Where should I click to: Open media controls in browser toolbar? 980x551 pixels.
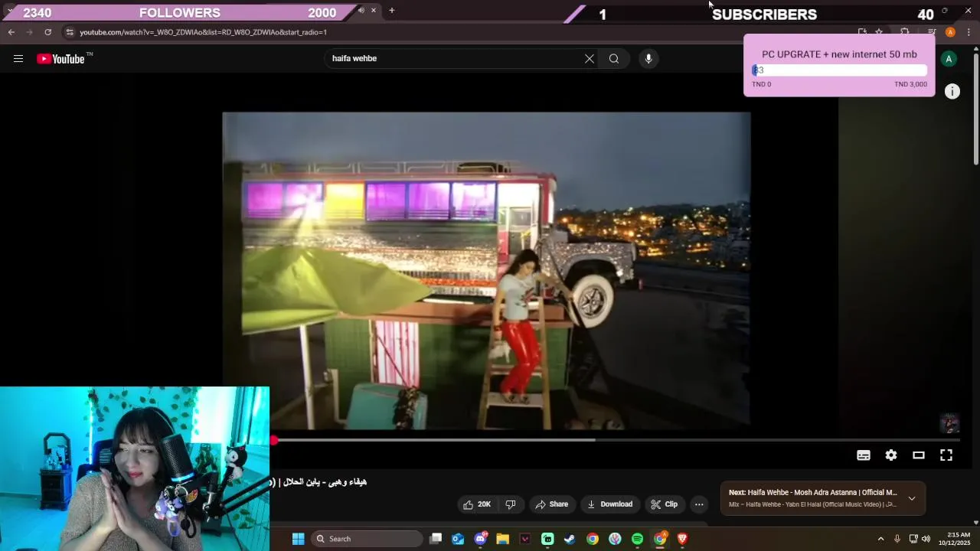point(932,32)
